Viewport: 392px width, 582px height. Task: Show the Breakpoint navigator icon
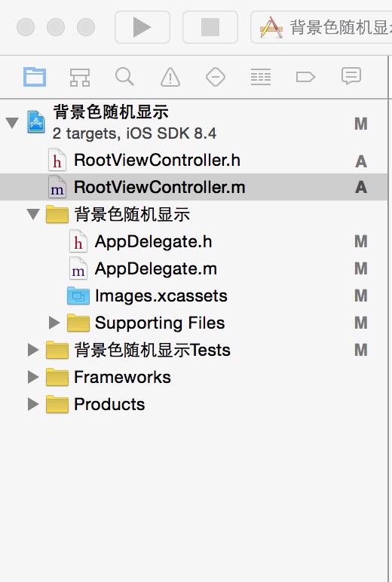[305, 77]
